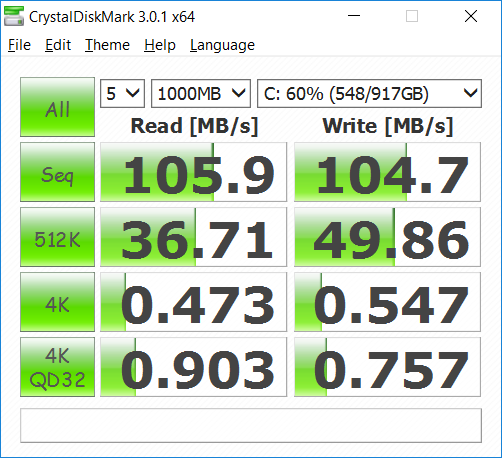Open the Help menu
The image size is (502, 458).
[x=160, y=45]
